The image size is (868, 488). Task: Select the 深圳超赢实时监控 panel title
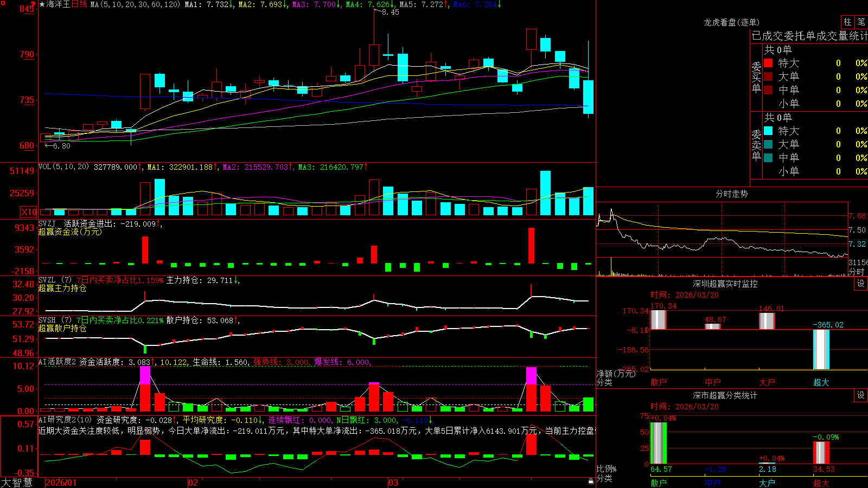(x=725, y=284)
